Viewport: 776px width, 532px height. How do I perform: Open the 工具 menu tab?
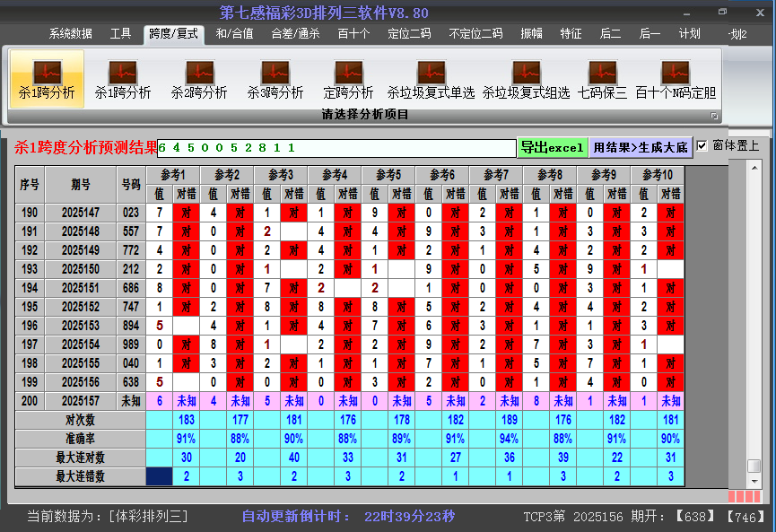pos(120,34)
